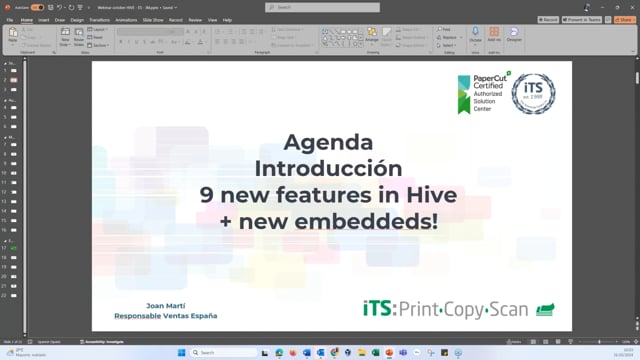Click the Add-ins icon
The width and height of the screenshot is (640, 360).
494,32
